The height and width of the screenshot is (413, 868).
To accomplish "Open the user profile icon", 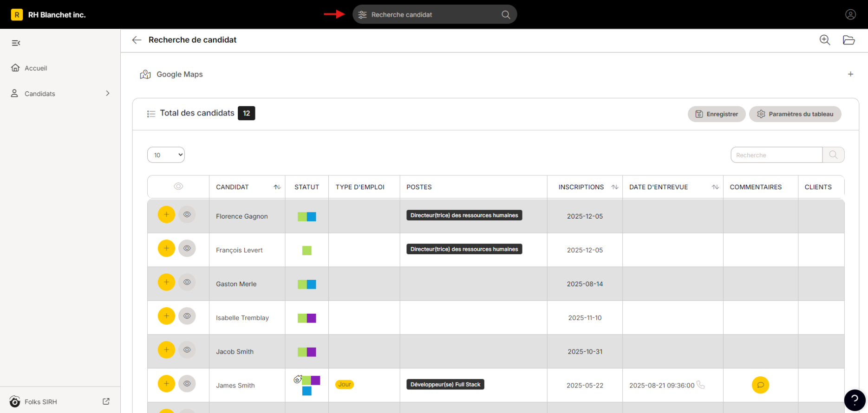I will [850, 14].
